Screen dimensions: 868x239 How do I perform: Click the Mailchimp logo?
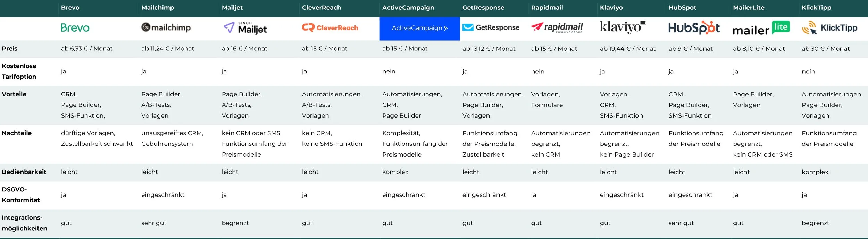pyautogui.click(x=166, y=27)
